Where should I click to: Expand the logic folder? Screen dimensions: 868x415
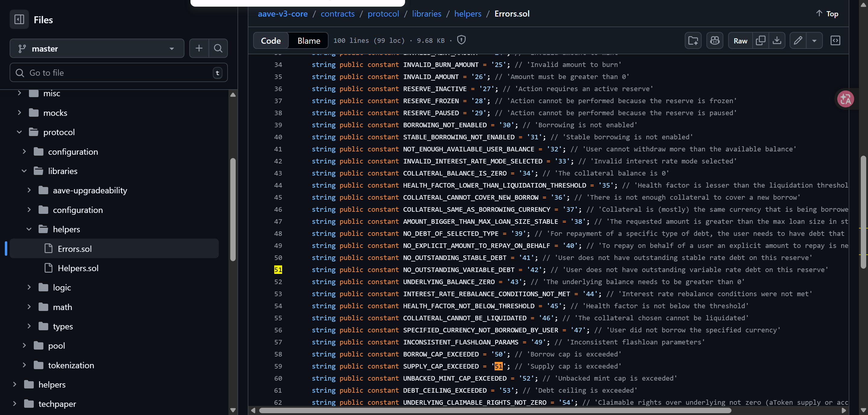pos(29,287)
